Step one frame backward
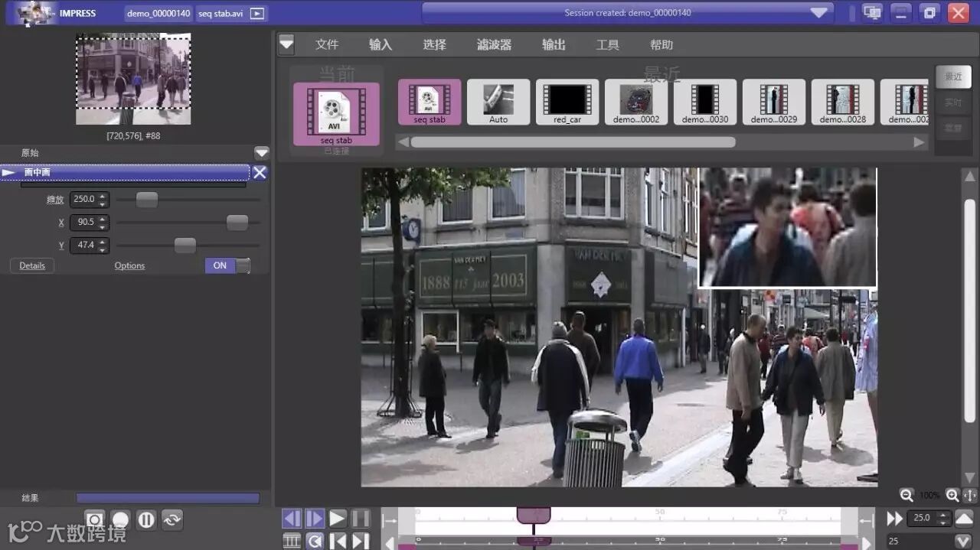Screen dimensions: 980x550 pyautogui.click(x=292, y=519)
